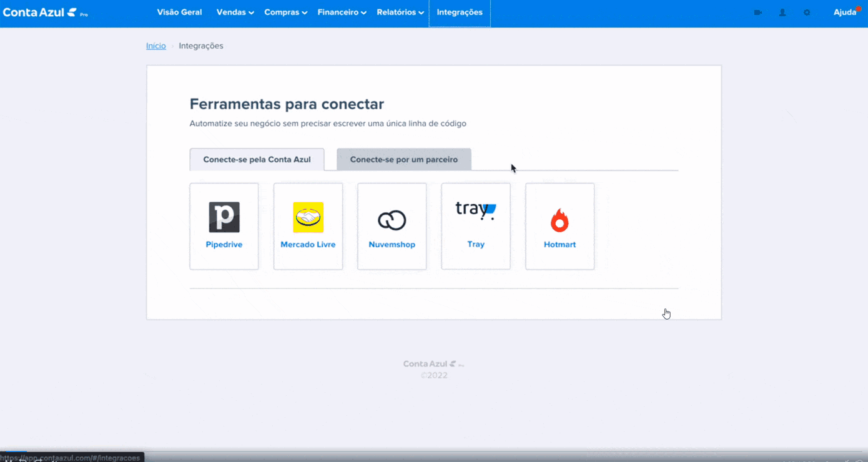Open the Hotmart integration

pyautogui.click(x=560, y=226)
